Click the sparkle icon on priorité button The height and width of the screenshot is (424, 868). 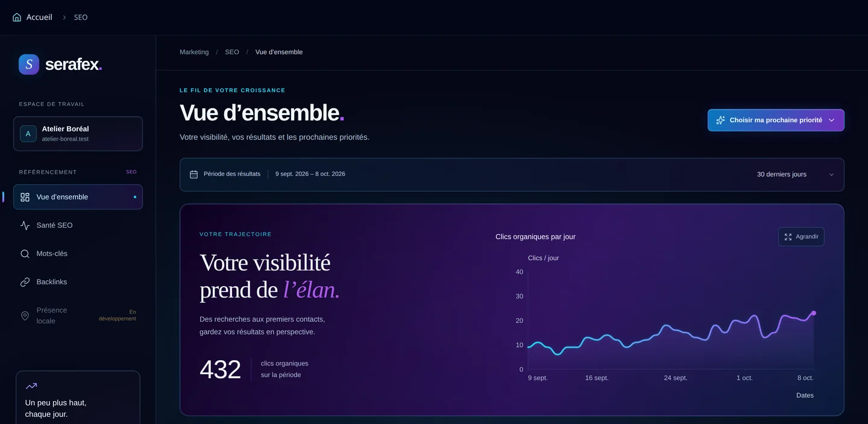[x=720, y=120]
